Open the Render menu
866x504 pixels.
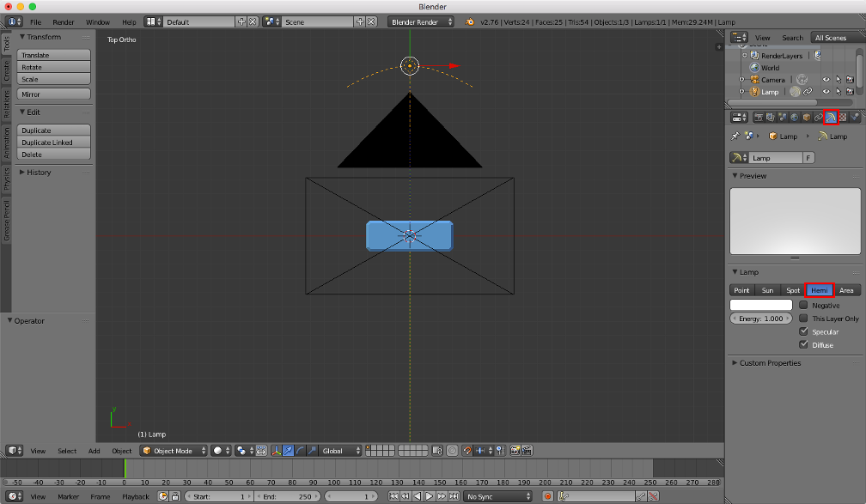click(x=64, y=22)
